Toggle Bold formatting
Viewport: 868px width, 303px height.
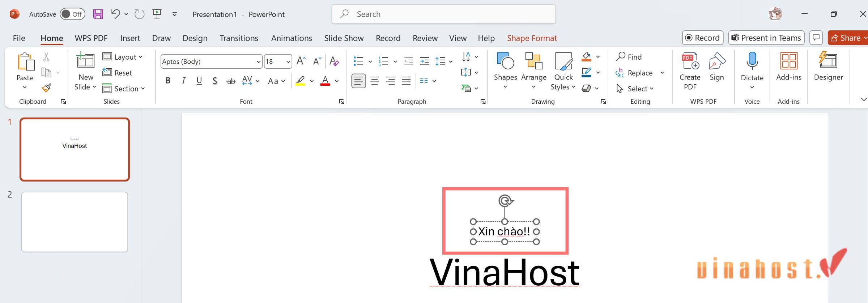pos(168,81)
